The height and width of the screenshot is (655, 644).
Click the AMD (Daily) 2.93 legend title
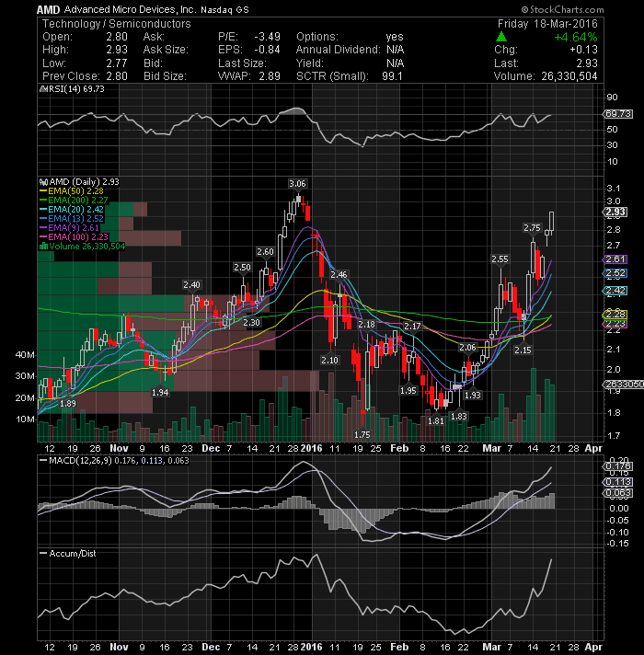click(85, 182)
